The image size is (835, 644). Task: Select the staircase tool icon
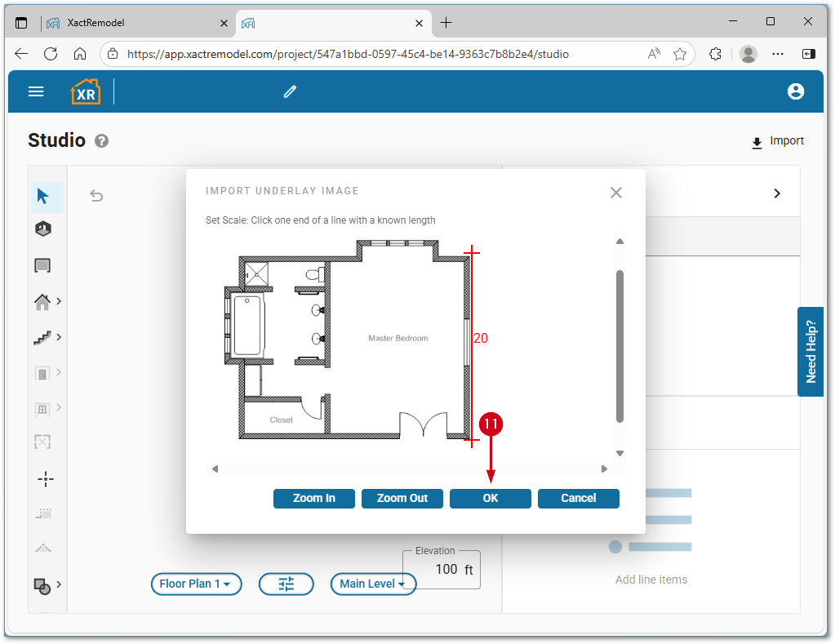click(x=42, y=337)
